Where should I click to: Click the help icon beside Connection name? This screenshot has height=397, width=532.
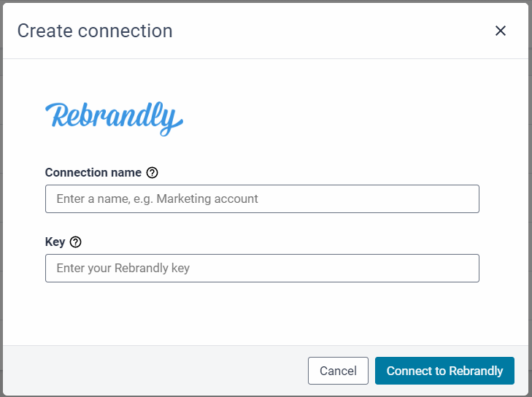(x=152, y=173)
